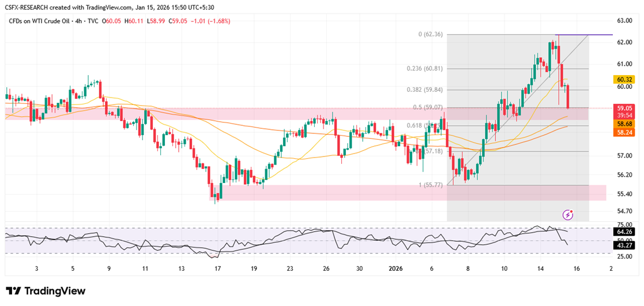Screen dimensions: 644x306
Task: Click the TradingView logo at bottom
Action: point(45,291)
